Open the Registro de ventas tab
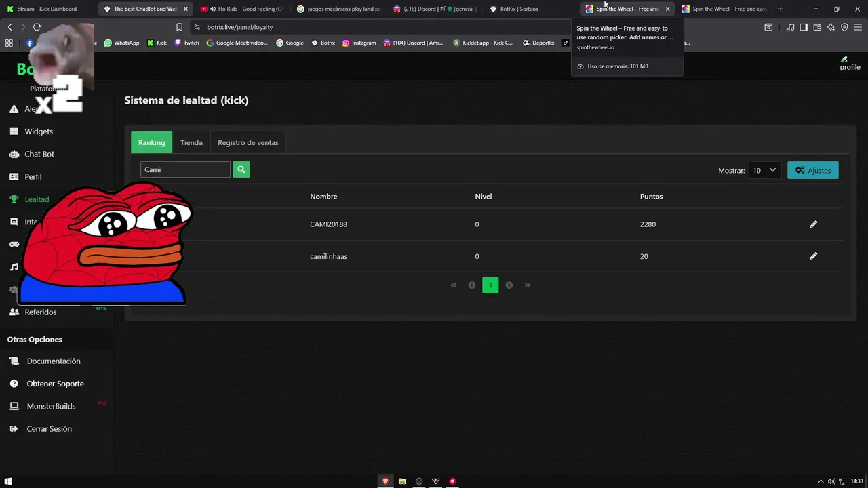The image size is (868, 488). (x=248, y=142)
